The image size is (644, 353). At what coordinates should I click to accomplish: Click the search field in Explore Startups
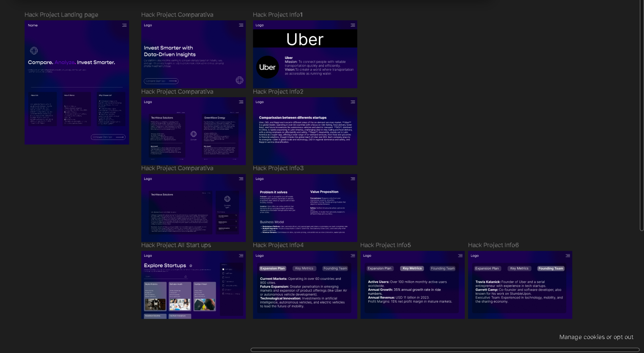(166, 277)
